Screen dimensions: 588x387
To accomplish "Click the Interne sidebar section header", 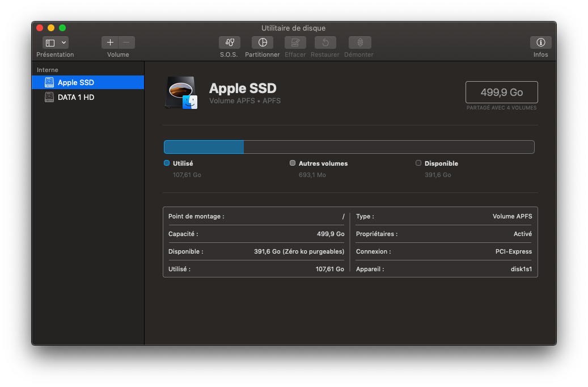I will coord(48,70).
